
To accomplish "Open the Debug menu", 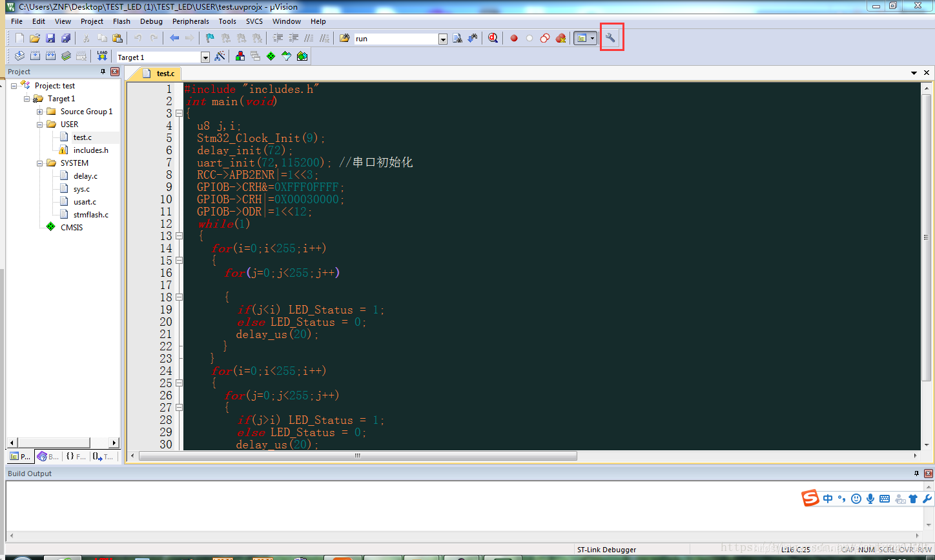I will (151, 21).
